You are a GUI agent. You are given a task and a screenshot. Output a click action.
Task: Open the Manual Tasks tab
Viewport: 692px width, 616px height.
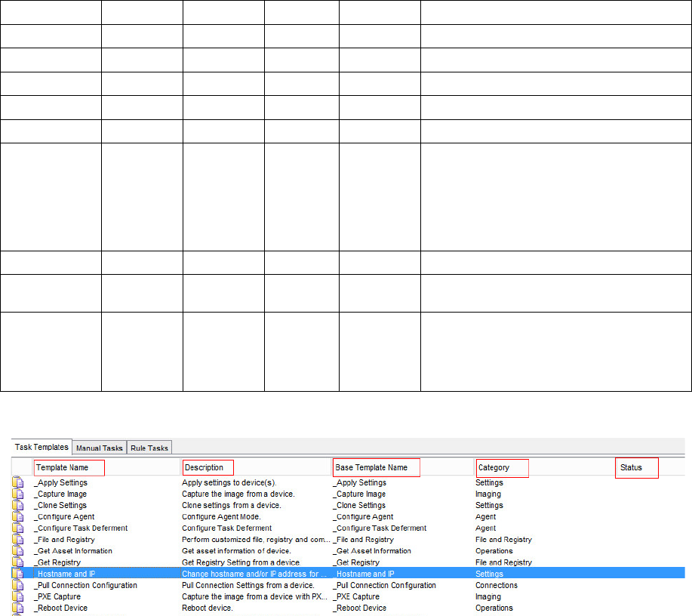(100, 448)
